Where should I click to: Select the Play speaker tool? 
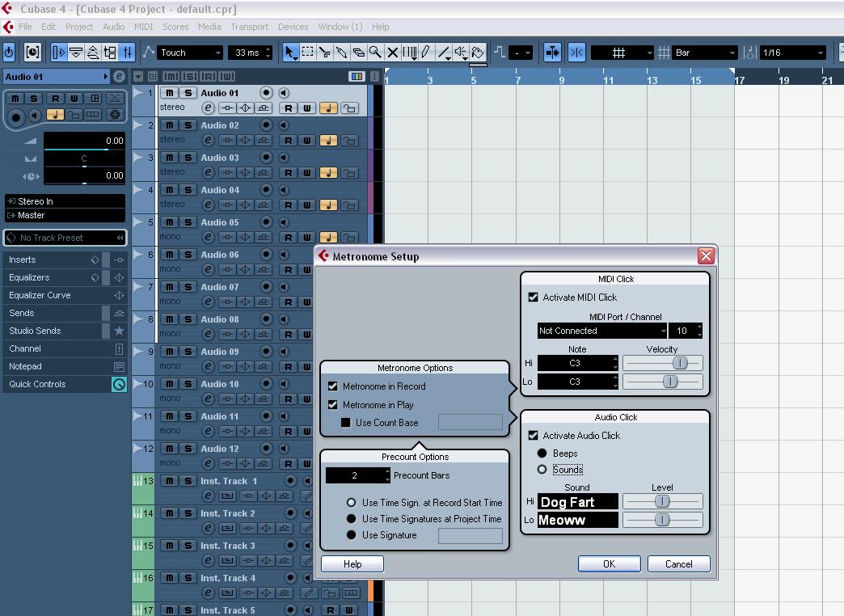(x=461, y=53)
